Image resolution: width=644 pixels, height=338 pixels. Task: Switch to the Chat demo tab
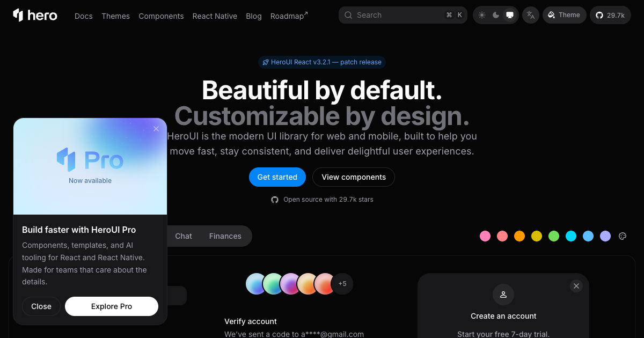(x=184, y=236)
